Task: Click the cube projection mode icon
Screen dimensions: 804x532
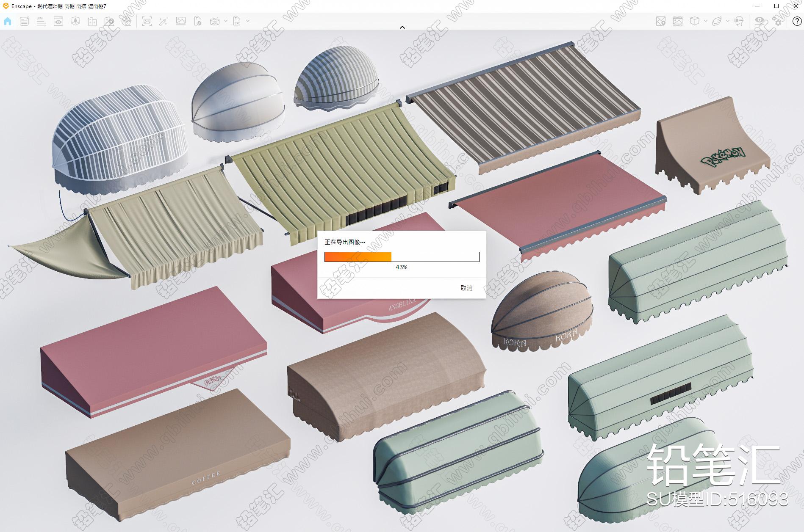Action: click(x=695, y=21)
